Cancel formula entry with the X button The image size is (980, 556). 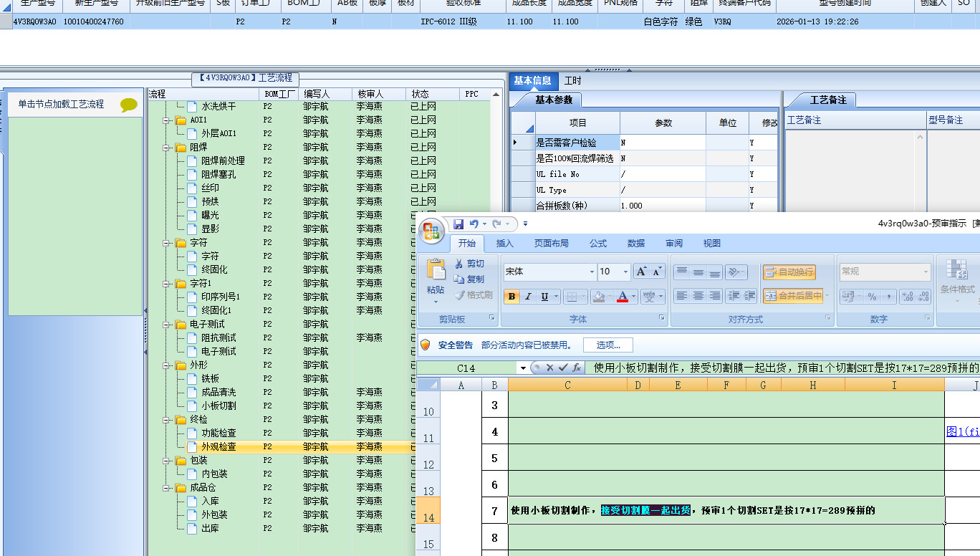550,368
